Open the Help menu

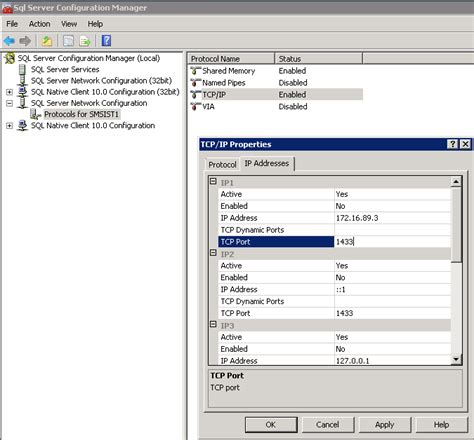(x=95, y=24)
